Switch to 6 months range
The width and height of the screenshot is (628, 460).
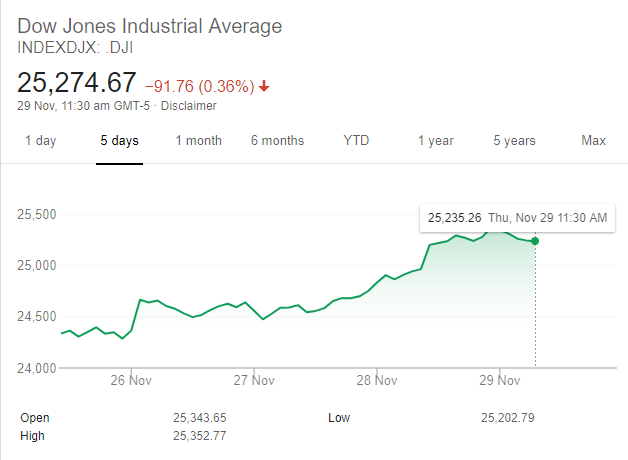277,141
